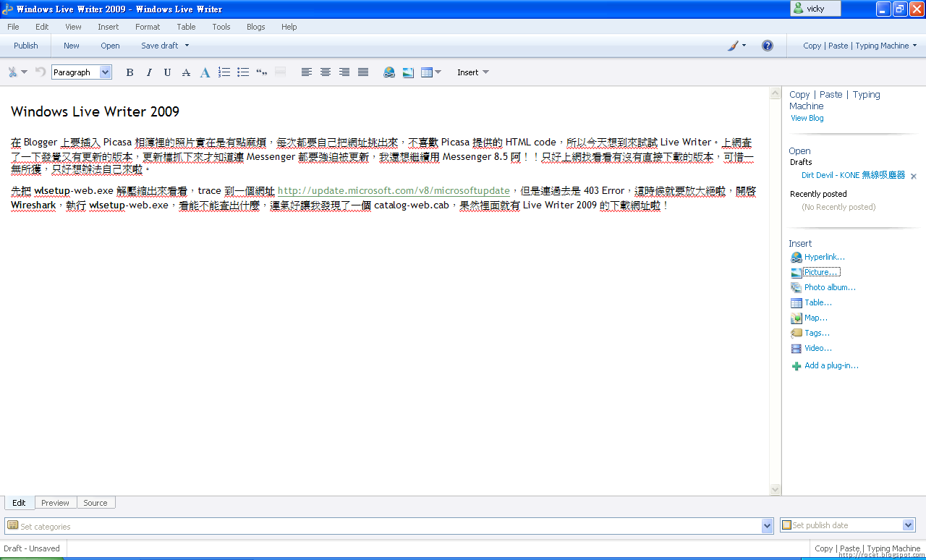The width and height of the screenshot is (926, 560).
Task: Open the Edit menu
Action: coord(42,27)
